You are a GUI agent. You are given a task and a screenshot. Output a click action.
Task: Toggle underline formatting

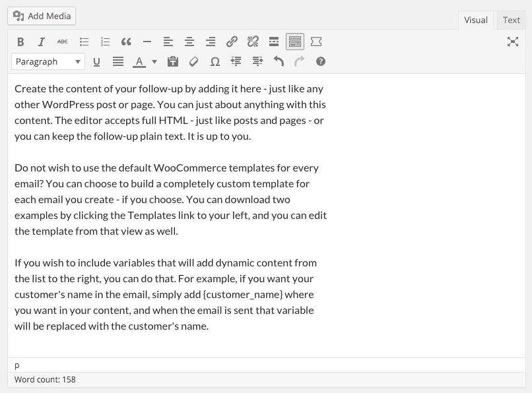click(97, 61)
